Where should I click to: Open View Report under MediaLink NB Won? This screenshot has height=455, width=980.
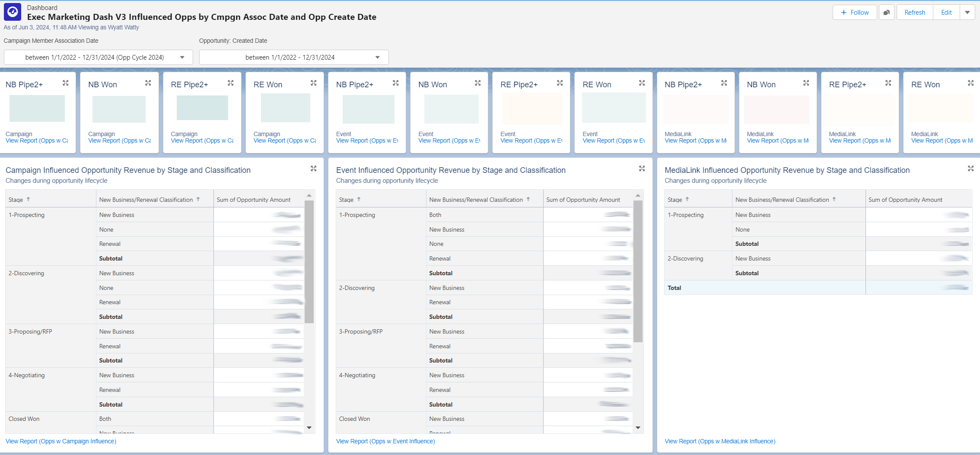(x=778, y=140)
